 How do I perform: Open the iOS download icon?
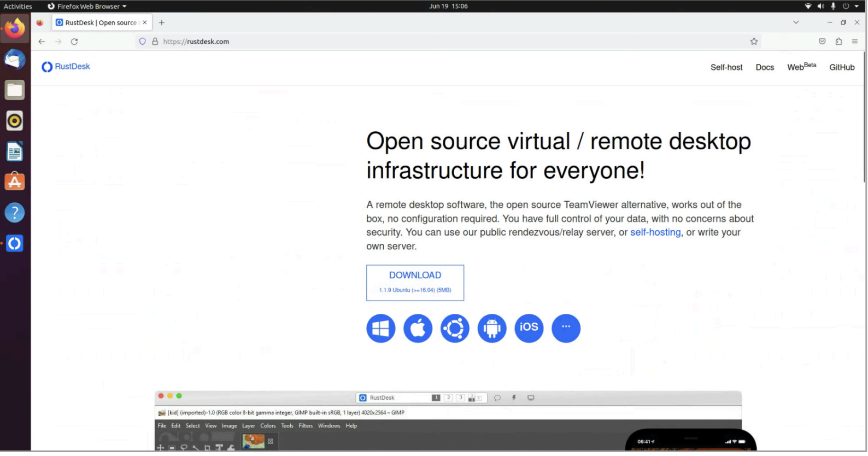tap(529, 329)
